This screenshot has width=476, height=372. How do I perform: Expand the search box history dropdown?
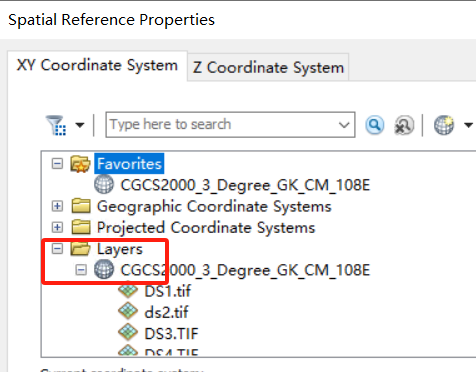pos(344,125)
